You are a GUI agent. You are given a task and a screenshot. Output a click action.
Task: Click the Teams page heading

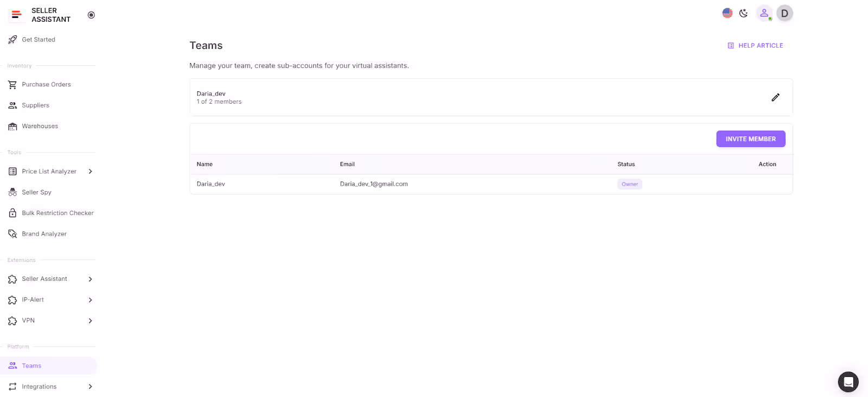[206, 46]
